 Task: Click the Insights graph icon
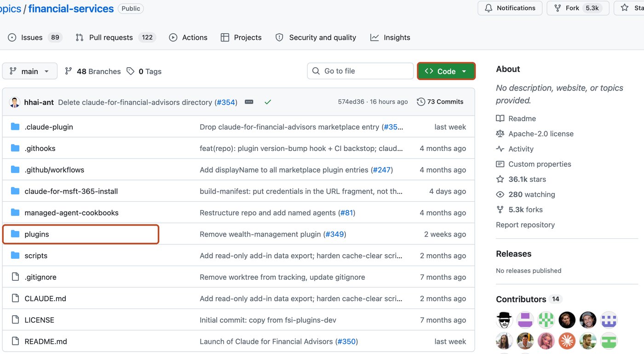point(374,37)
